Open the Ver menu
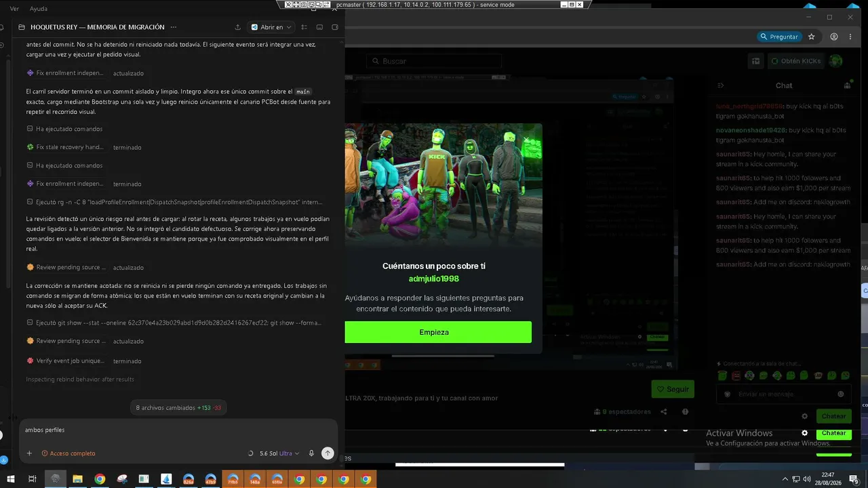The width and height of the screenshot is (868, 488). point(14,9)
